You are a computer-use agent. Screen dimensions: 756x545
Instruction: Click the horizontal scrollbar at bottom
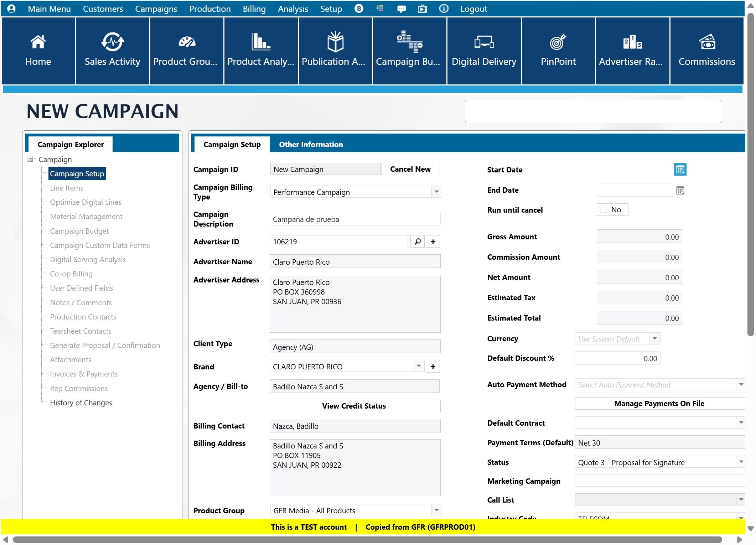tap(367, 539)
